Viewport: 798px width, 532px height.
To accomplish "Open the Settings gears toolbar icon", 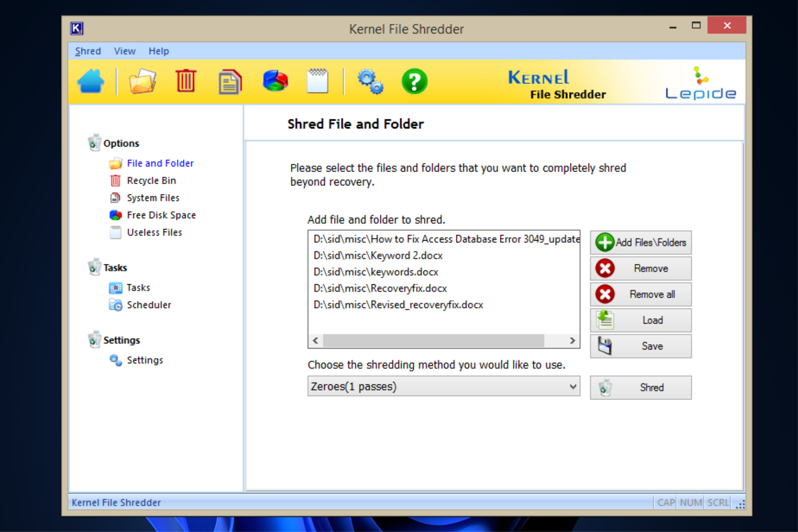I will [370, 81].
